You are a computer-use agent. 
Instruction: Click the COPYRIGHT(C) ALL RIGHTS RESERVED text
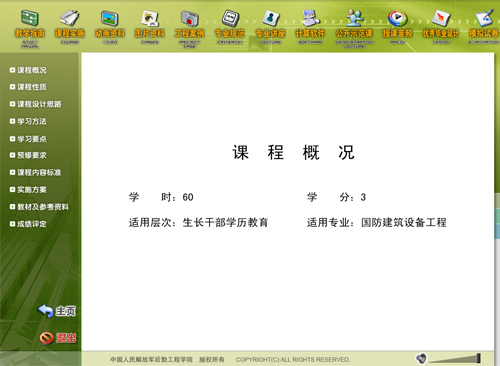pyautogui.click(x=293, y=360)
